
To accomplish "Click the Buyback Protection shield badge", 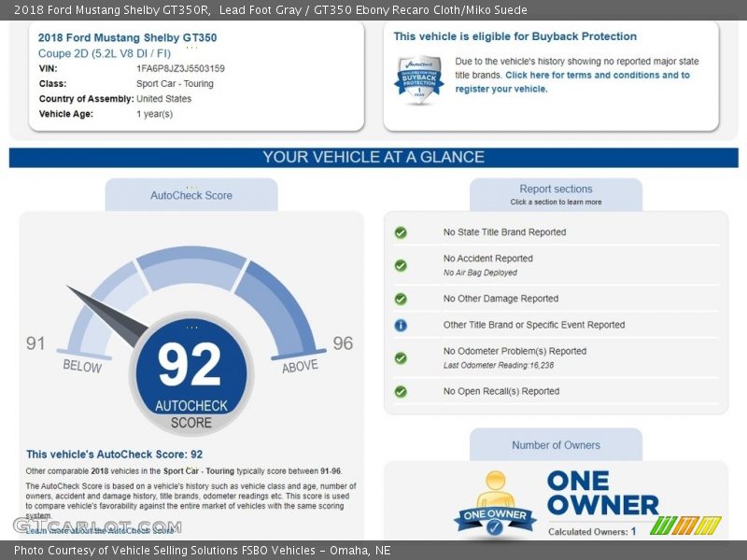I will pos(418,78).
